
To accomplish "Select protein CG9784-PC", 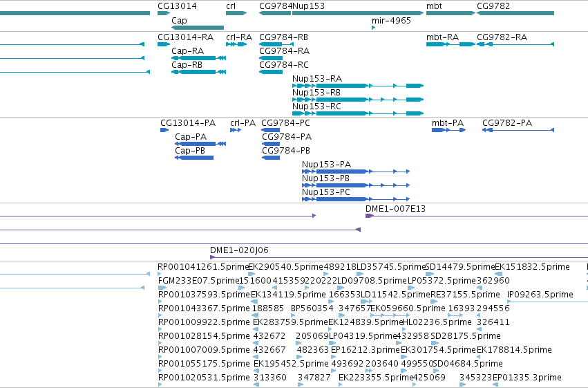I will (285, 123).
